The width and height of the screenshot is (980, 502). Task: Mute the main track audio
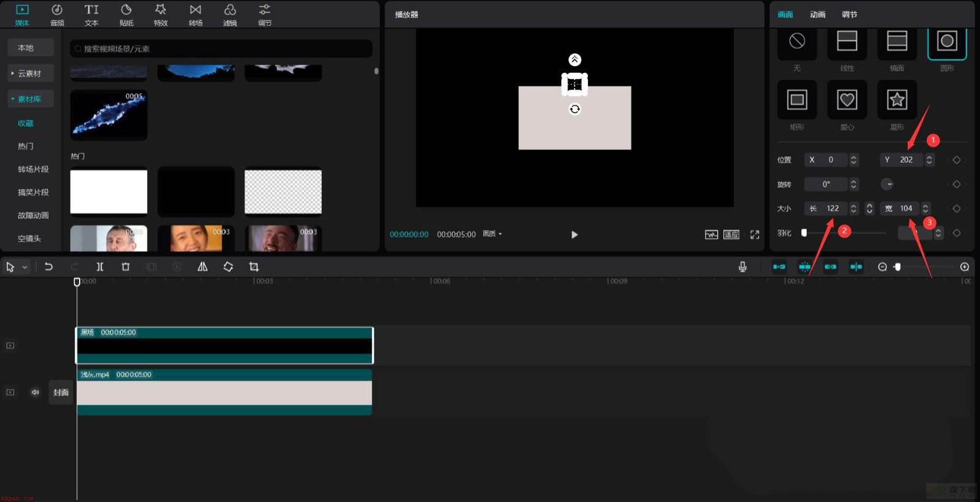click(x=35, y=392)
